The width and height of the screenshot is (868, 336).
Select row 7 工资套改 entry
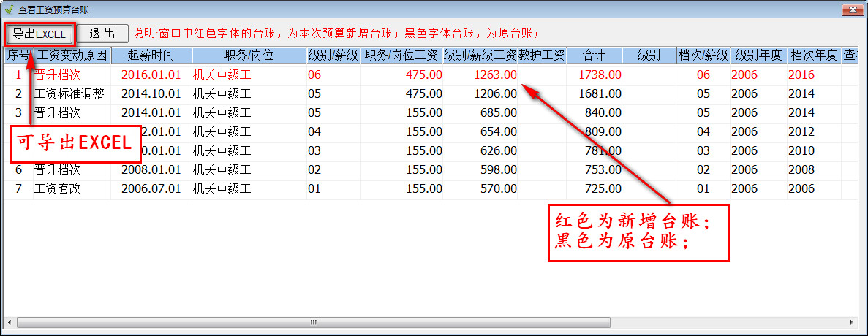(57, 188)
